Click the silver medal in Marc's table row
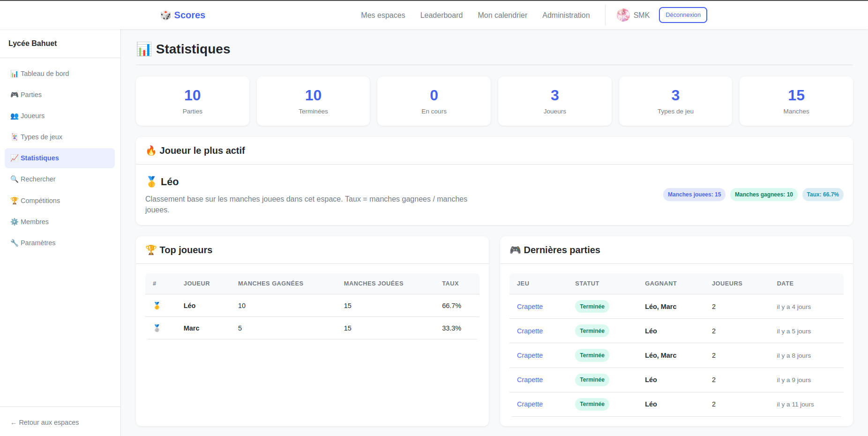 click(x=157, y=328)
